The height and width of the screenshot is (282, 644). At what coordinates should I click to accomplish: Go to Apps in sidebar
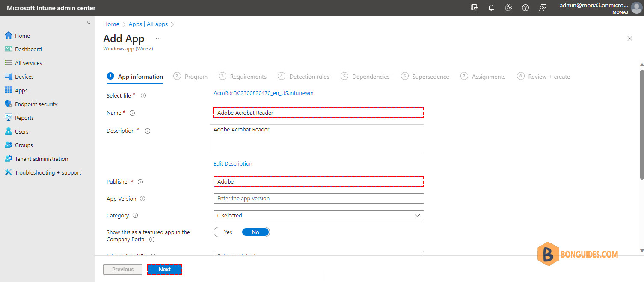tap(16, 90)
